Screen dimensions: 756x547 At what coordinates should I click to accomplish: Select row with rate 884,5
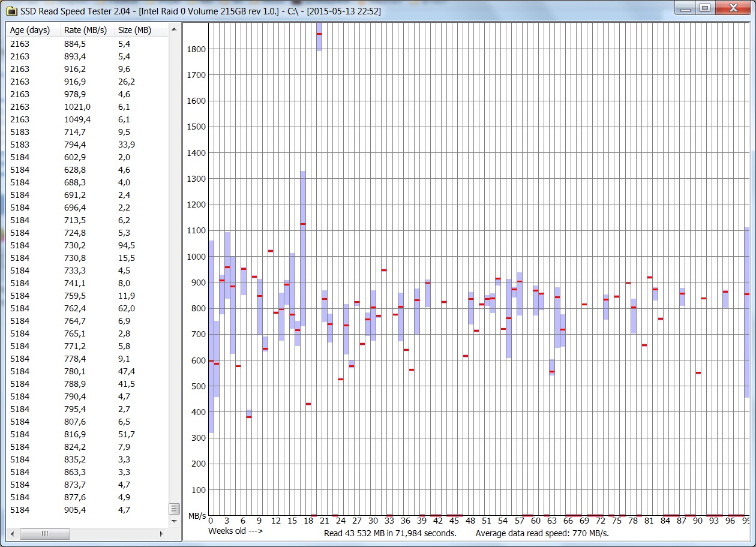tap(86, 44)
